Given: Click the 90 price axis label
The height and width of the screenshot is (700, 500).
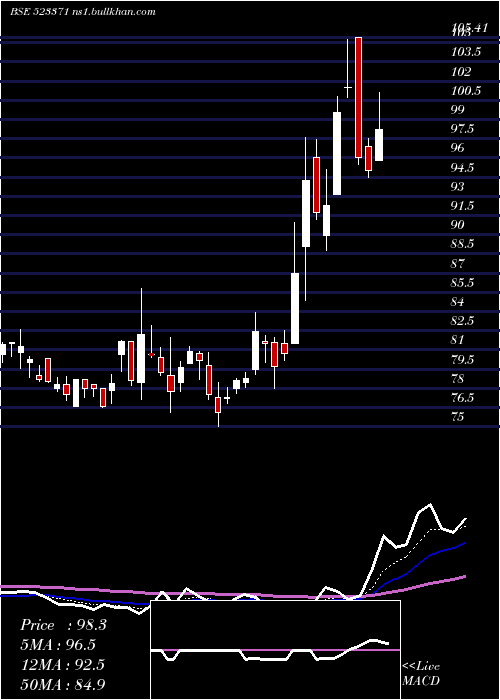Looking at the screenshot, I should coord(458,225).
